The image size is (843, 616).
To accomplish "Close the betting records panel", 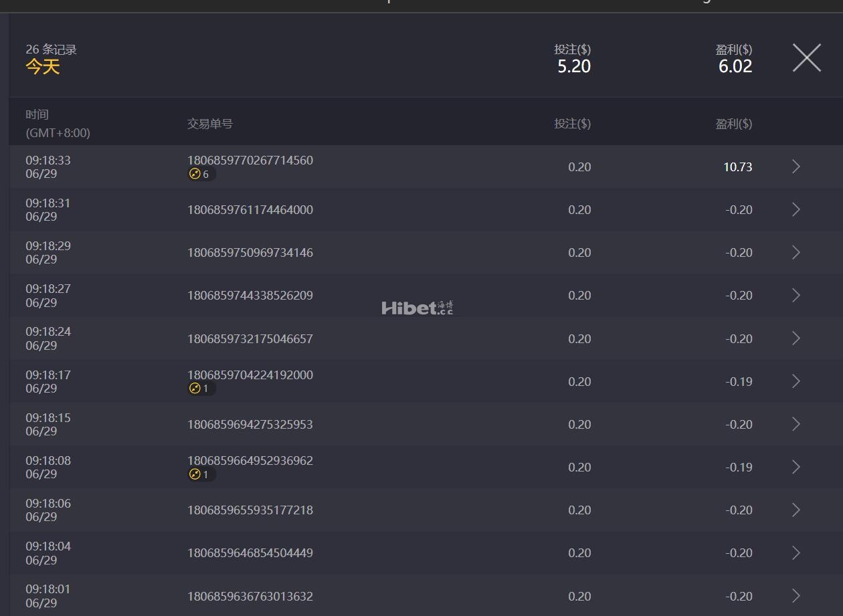I will (x=806, y=58).
